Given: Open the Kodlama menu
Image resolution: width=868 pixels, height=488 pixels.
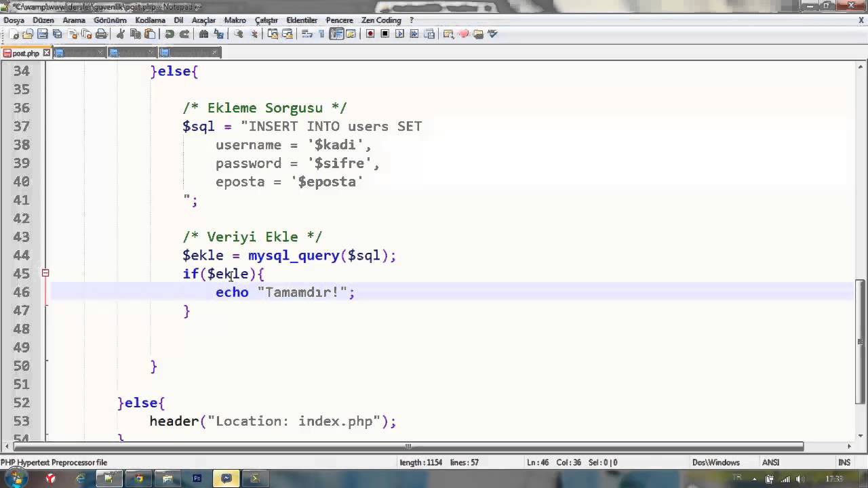Looking at the screenshot, I should pyautogui.click(x=150, y=20).
